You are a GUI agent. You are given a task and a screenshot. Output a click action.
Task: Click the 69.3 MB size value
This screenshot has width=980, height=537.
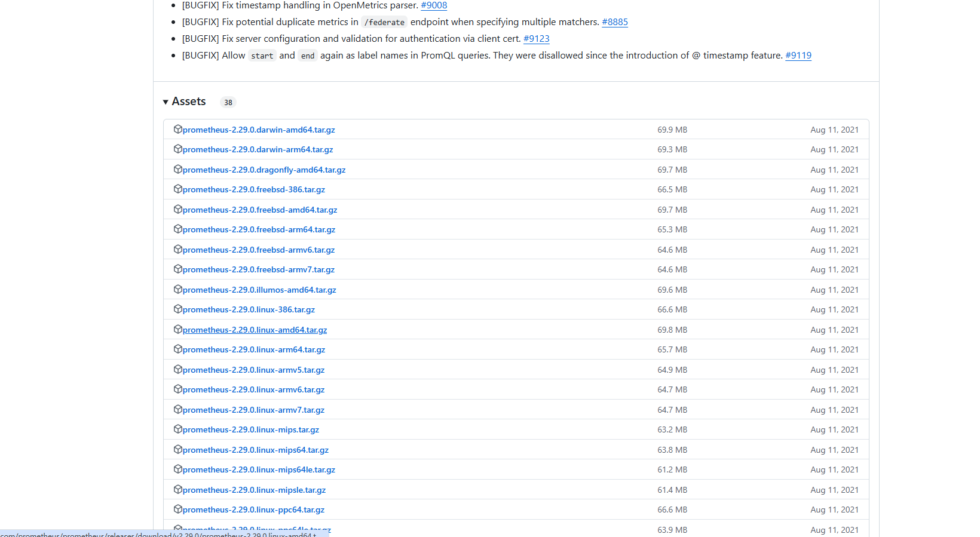click(x=672, y=149)
